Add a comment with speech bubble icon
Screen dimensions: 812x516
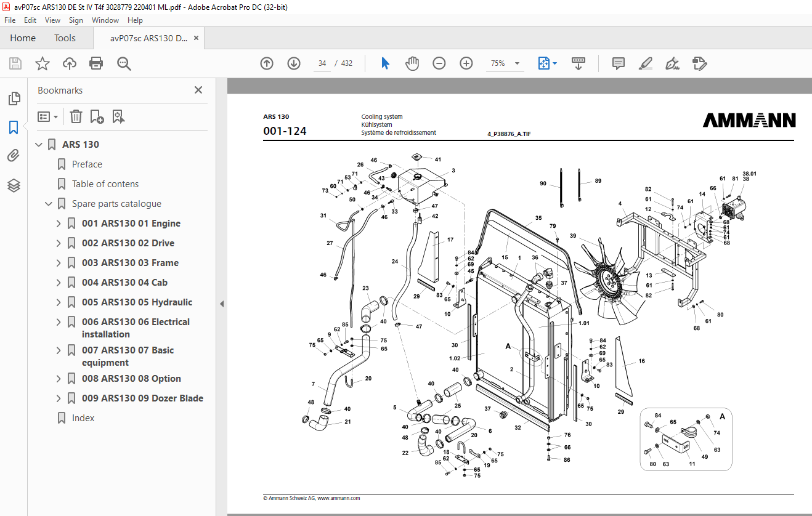pyautogui.click(x=619, y=63)
